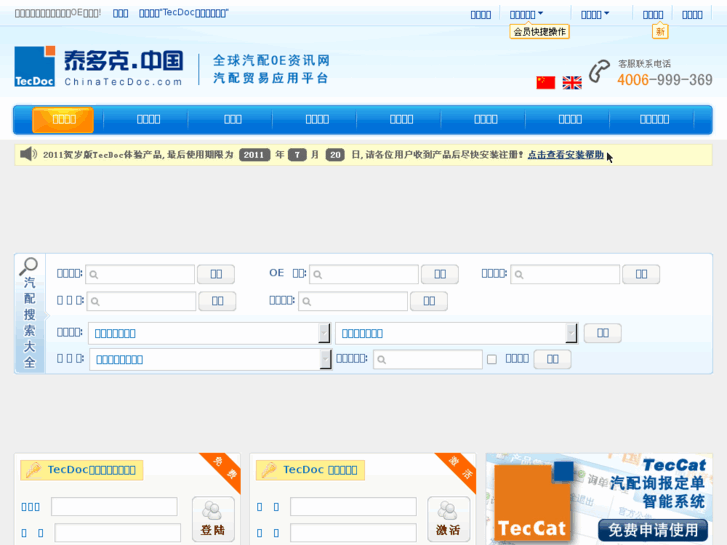Viewport: 727px width, 545px height.
Task: Select the three-character tab in the blue navigation bar
Action: click(233, 120)
